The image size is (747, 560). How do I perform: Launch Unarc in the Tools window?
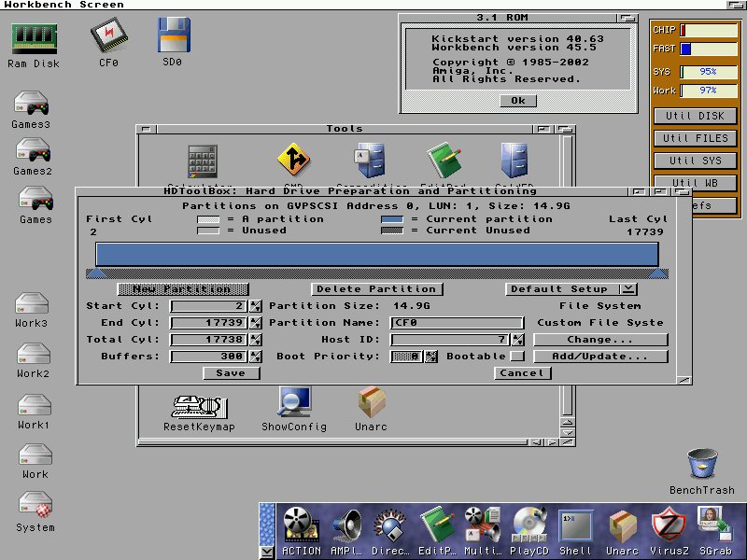pos(372,403)
